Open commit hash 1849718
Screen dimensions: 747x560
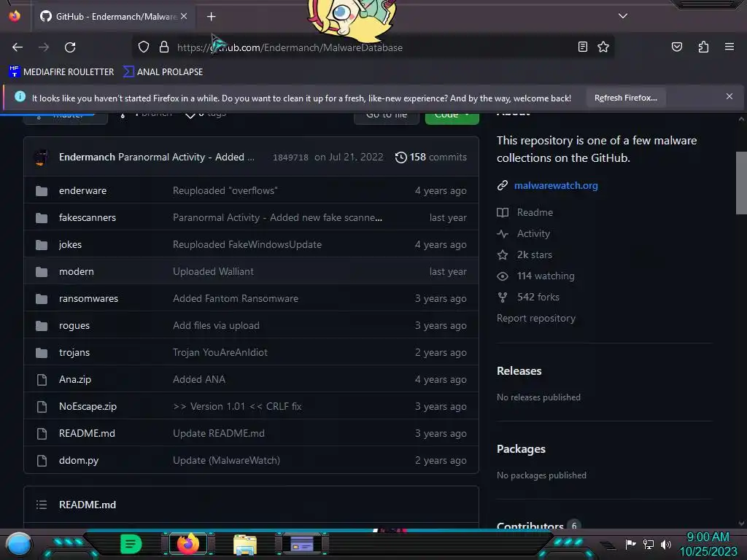click(290, 157)
